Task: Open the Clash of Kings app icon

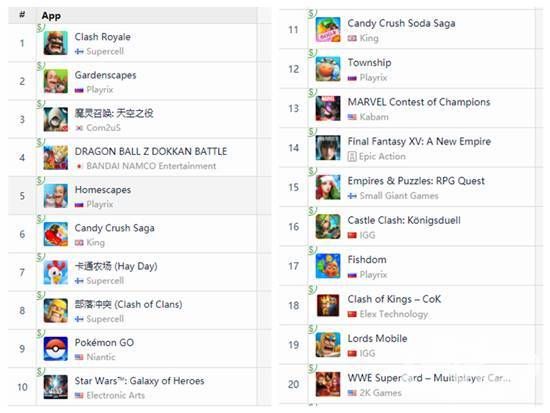Action: pyautogui.click(x=328, y=305)
